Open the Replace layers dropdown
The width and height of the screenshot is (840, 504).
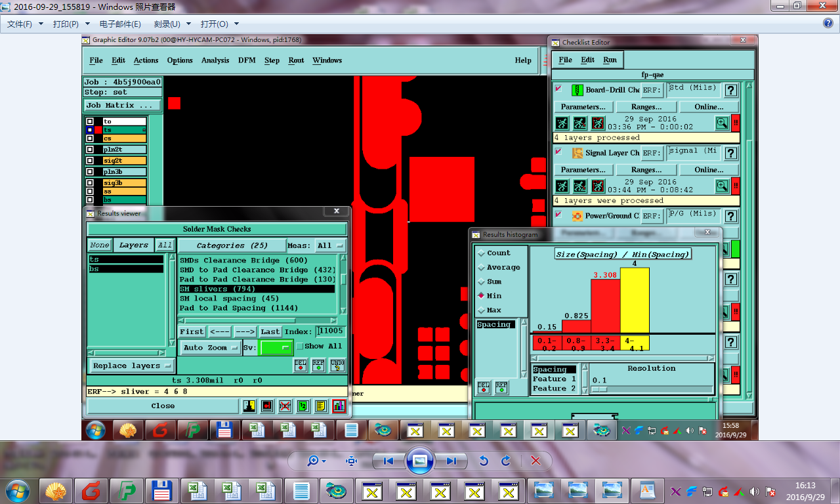click(x=131, y=366)
